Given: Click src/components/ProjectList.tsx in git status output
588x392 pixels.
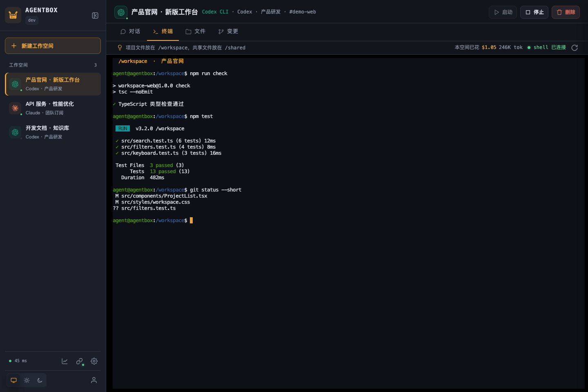Looking at the screenshot, I should tap(164, 196).
